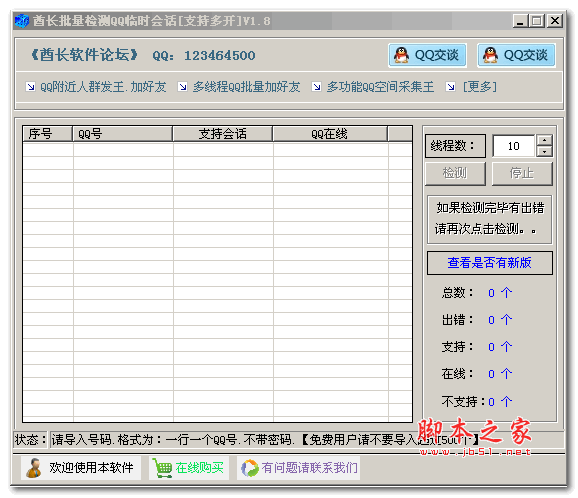578x498 pixels.
Task: Decrease thread count with down spinner arrow
Action: coord(544,152)
